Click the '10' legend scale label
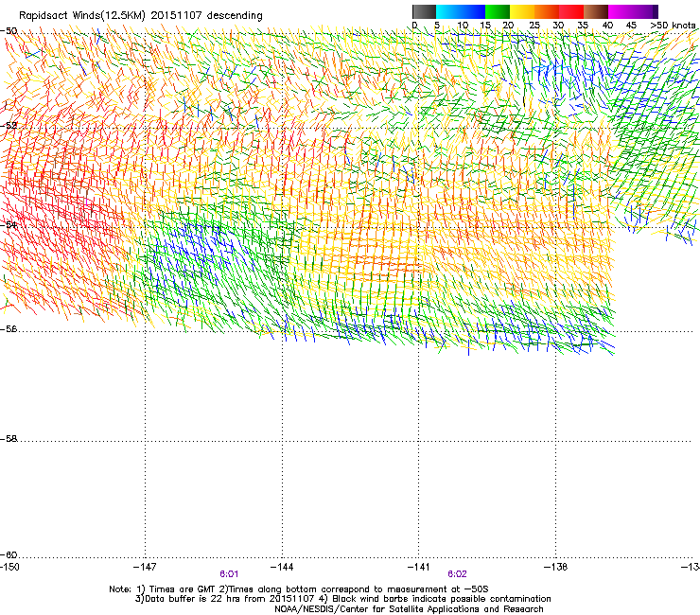This screenshot has width=700, height=615. [x=463, y=25]
